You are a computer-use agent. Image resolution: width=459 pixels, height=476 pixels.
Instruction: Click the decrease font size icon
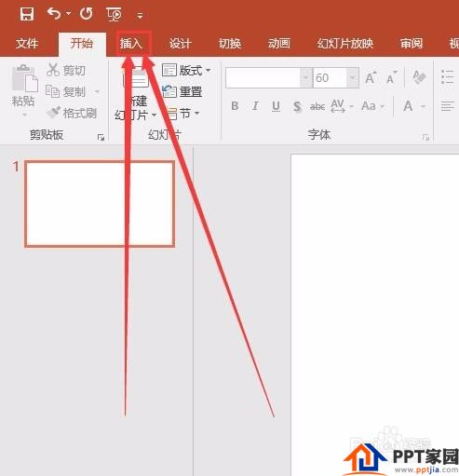[392, 77]
